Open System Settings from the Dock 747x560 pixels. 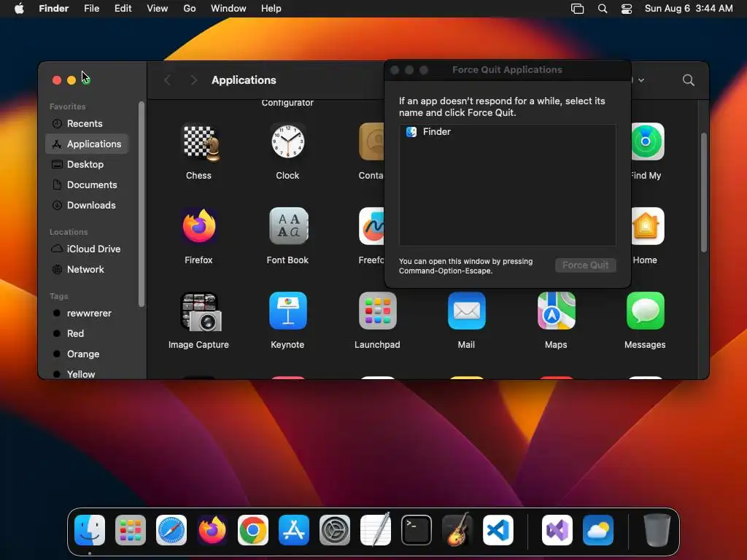tap(334, 530)
